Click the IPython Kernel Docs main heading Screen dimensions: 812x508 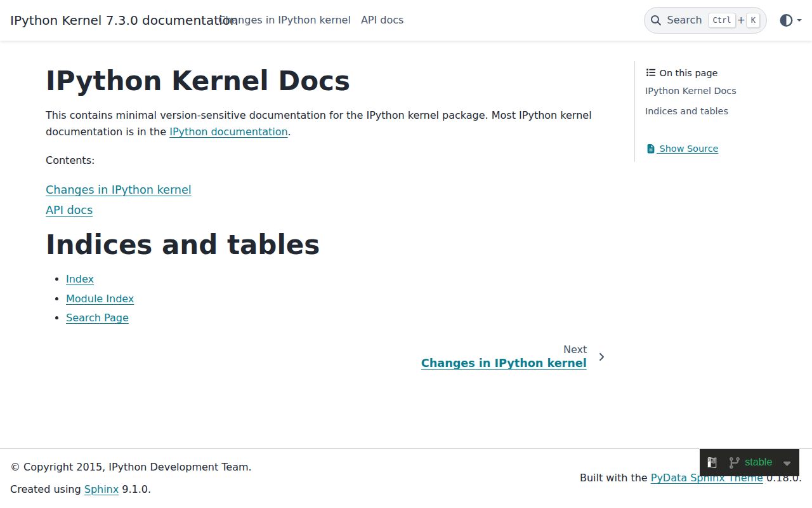pyautogui.click(x=198, y=81)
